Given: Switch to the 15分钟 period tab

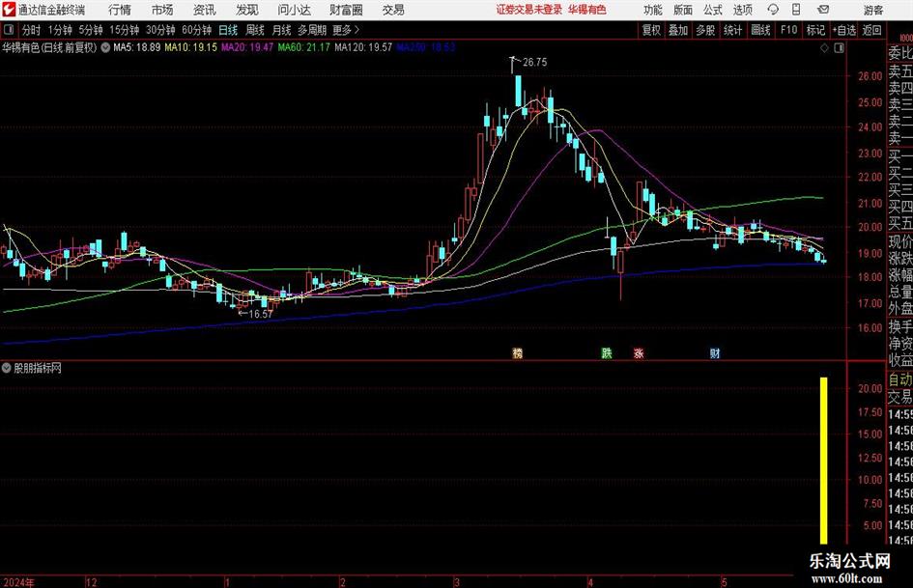Looking at the screenshot, I should click(124, 30).
